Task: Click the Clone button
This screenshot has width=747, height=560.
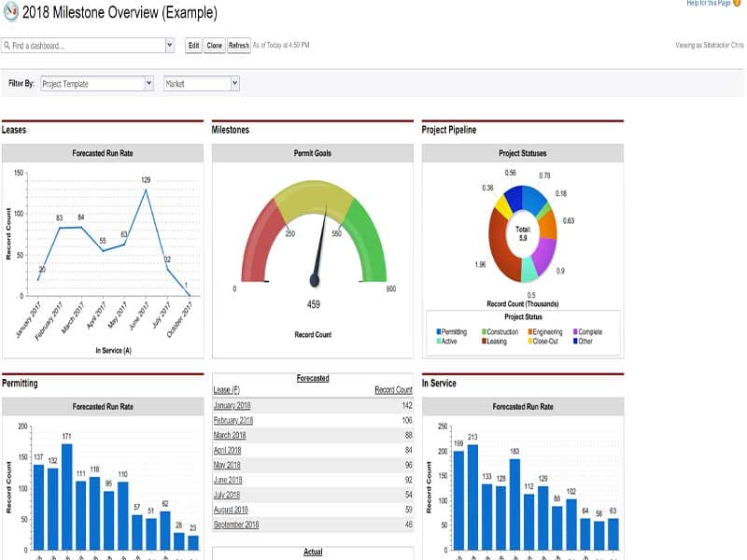Action: coord(215,45)
